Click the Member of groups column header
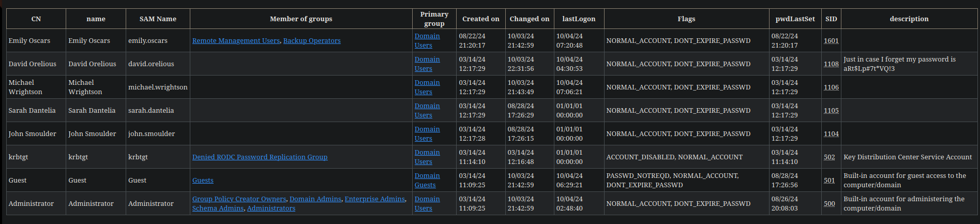Image resolution: width=980 pixels, height=224 pixels. (x=301, y=19)
